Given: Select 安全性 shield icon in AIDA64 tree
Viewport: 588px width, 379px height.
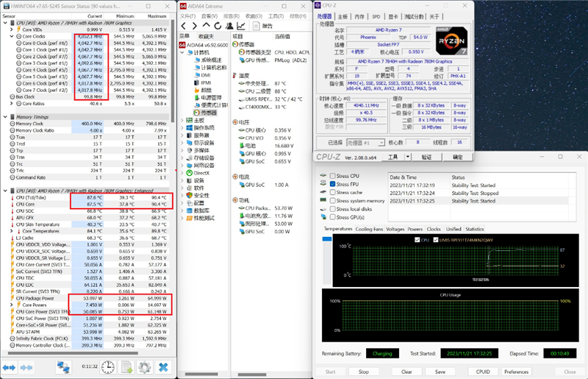Looking at the screenshot, I should pos(190,195).
